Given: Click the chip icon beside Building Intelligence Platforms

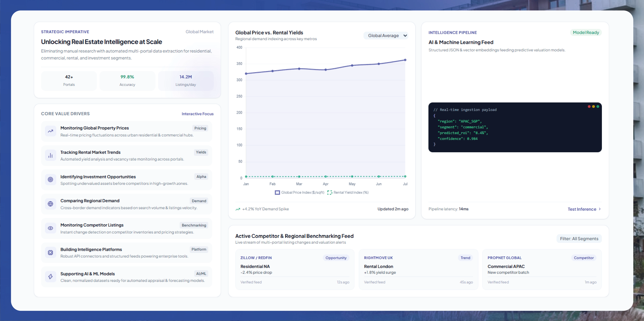Looking at the screenshot, I should (50, 252).
